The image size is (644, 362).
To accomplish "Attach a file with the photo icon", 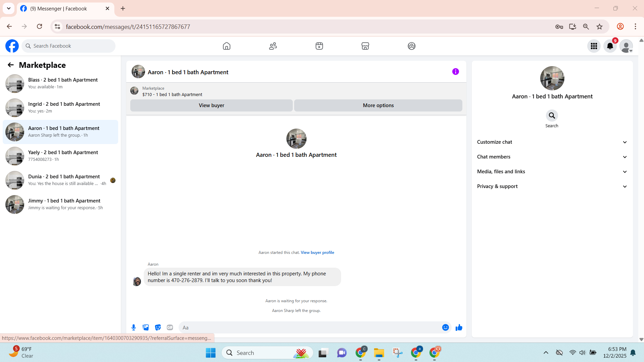I will pyautogui.click(x=146, y=327).
